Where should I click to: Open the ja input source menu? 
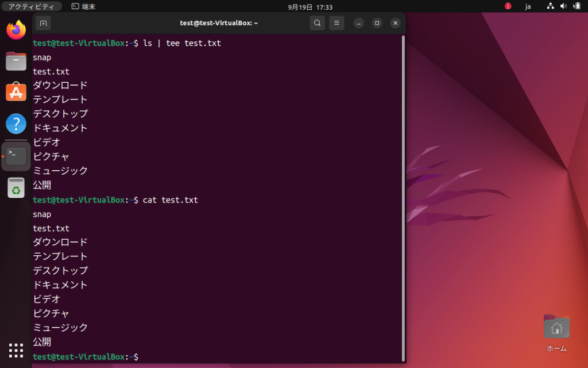[x=528, y=6]
